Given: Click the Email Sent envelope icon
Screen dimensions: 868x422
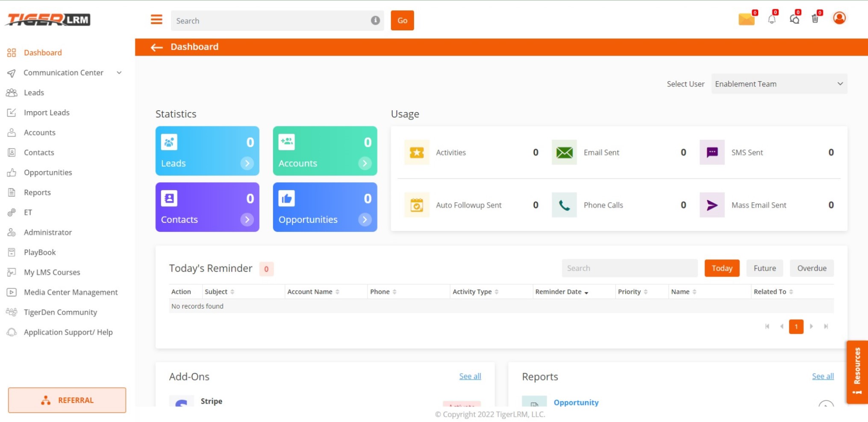Looking at the screenshot, I should coord(564,152).
